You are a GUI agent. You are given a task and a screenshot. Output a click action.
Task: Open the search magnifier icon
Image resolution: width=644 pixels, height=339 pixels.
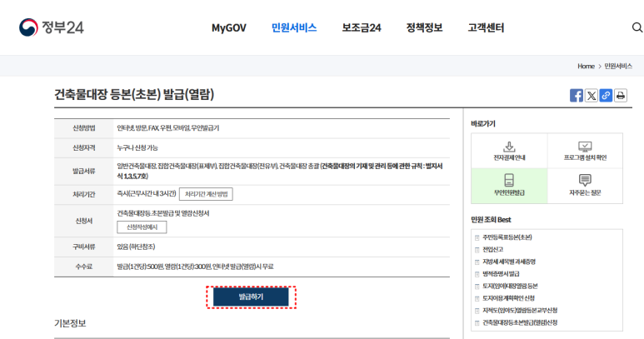(637, 27)
